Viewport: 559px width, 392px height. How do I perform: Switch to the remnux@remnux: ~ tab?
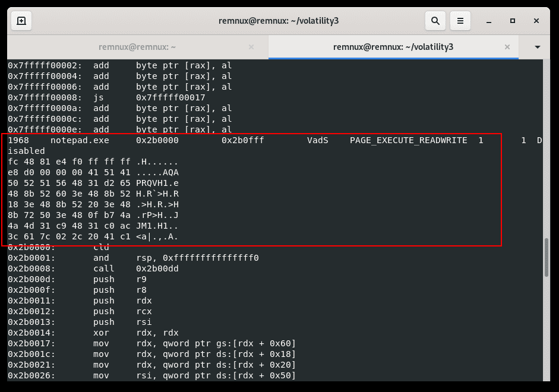[x=138, y=47]
